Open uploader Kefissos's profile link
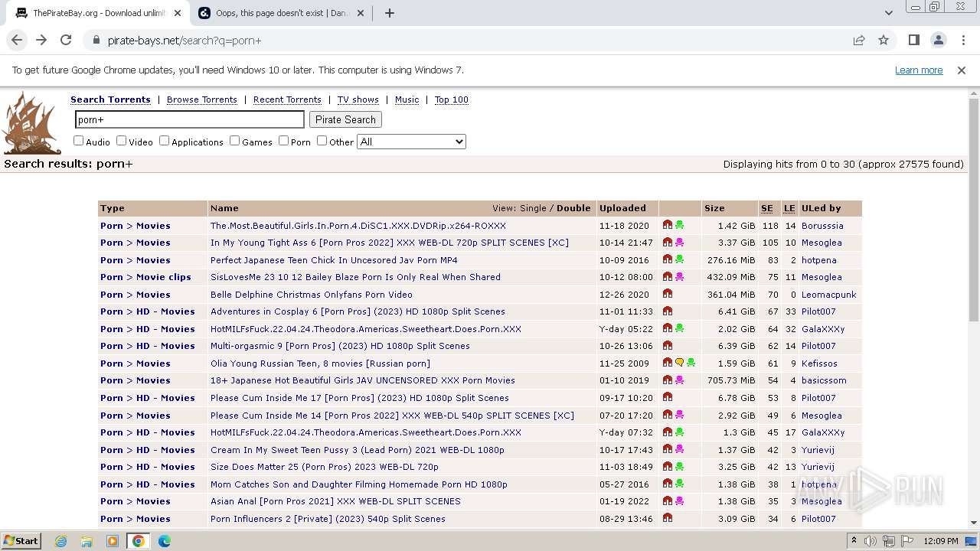980x551 pixels. [819, 364]
